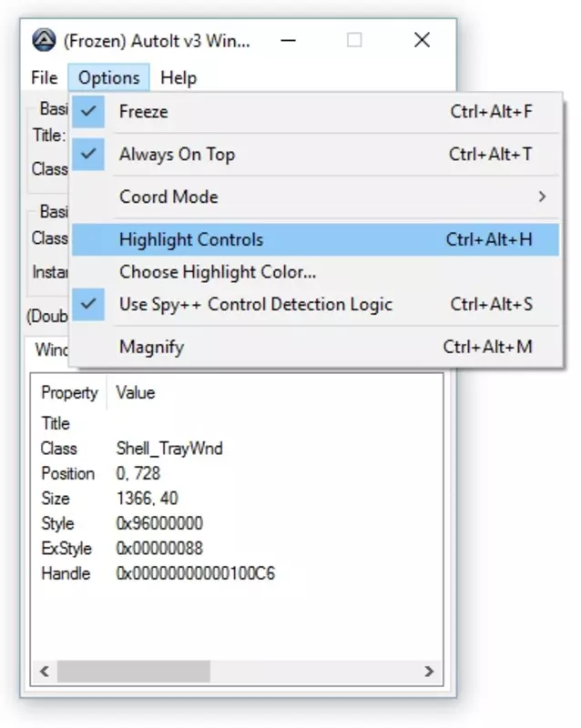Screen dimensions: 581x728
Task: Disable Use Spy++ Control Detection Logic
Action: 316,304
